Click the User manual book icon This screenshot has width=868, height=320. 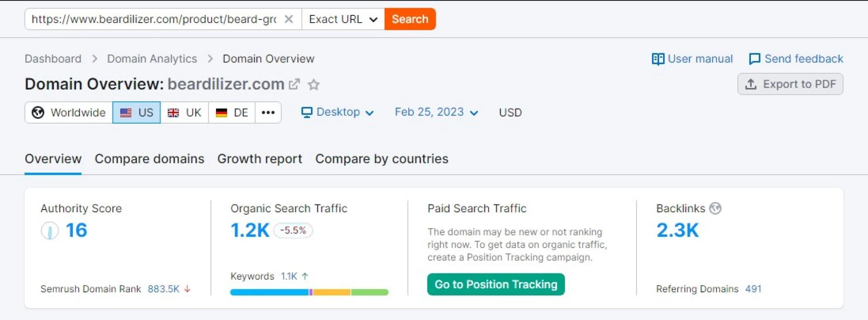point(658,59)
